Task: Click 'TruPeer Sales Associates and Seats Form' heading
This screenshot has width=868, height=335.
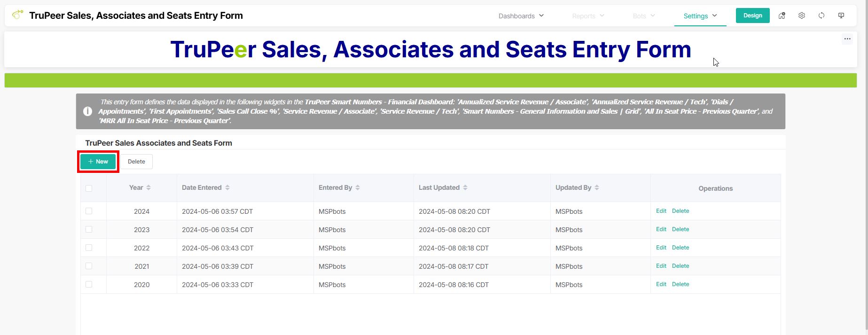Action: tap(158, 143)
